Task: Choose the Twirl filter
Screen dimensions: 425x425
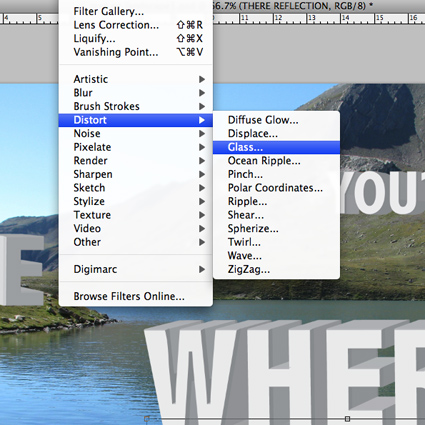Action: (276, 242)
